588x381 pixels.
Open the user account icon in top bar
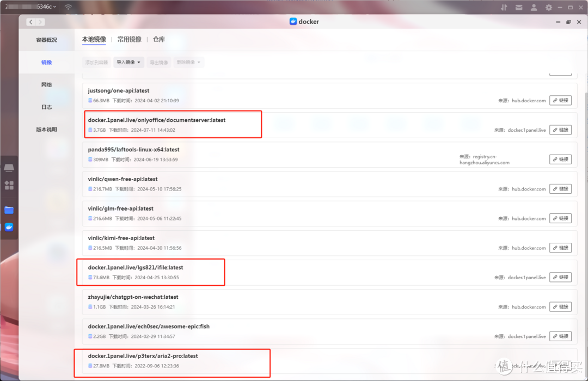point(534,8)
